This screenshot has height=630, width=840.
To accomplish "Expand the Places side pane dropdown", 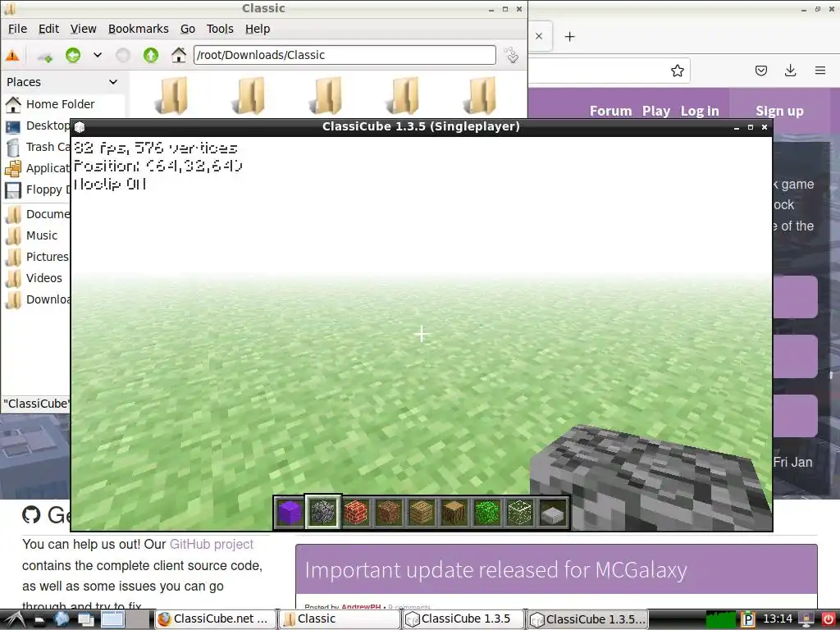I will tap(113, 82).
